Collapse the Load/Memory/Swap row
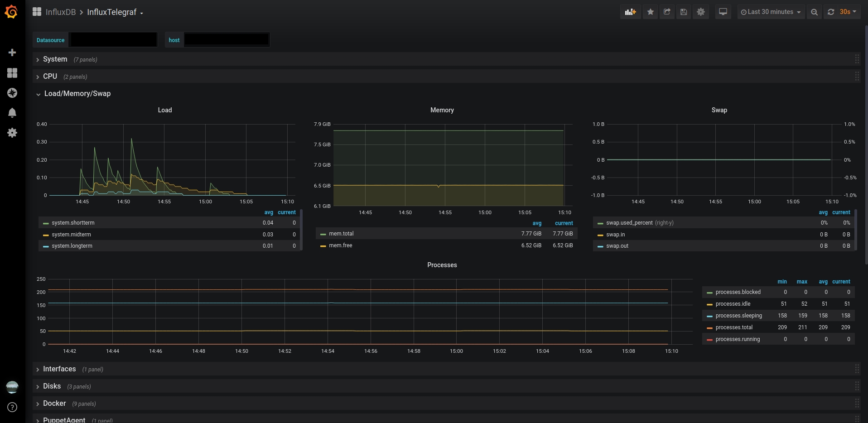The image size is (868, 423). coord(77,94)
